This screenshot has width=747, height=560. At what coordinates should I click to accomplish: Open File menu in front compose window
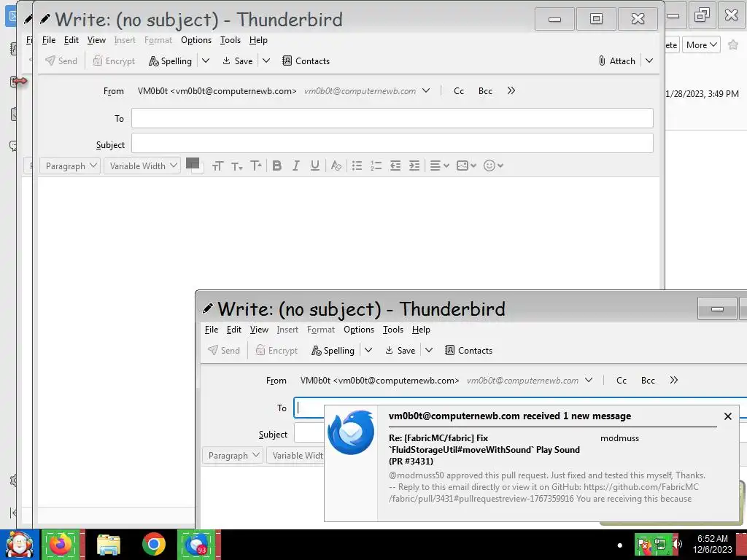pos(212,330)
